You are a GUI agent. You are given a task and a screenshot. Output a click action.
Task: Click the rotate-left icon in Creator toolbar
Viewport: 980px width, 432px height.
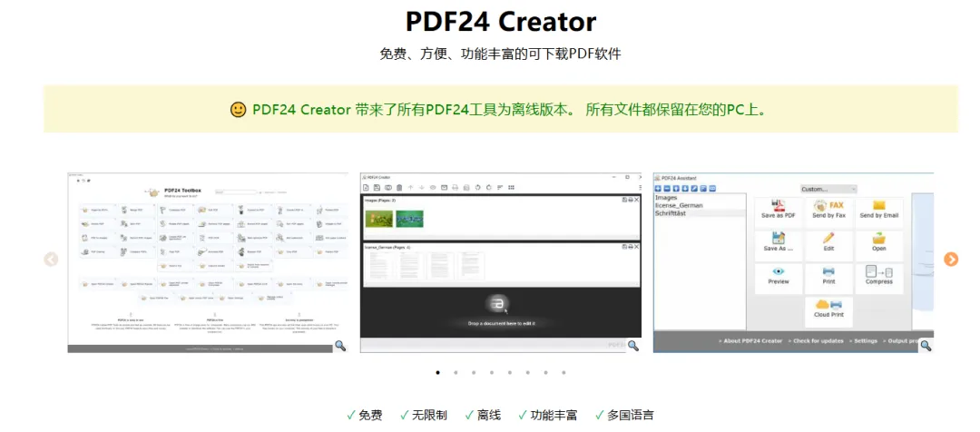477,188
